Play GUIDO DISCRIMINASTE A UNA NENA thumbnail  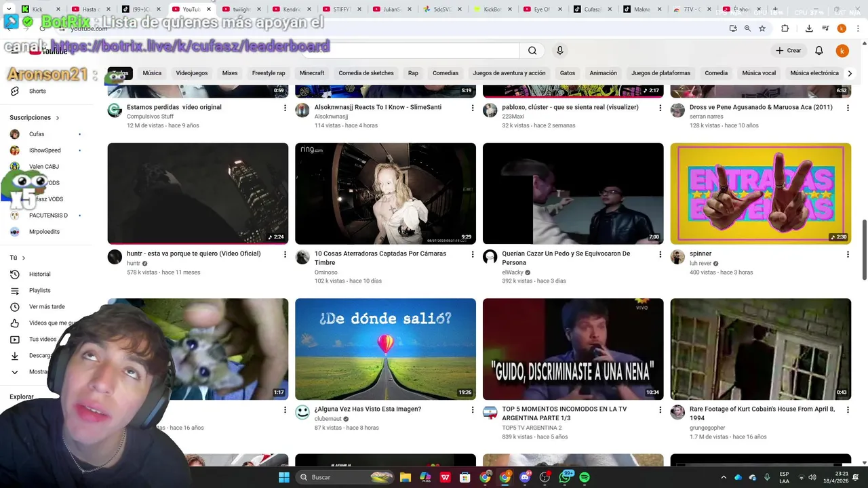573,349
